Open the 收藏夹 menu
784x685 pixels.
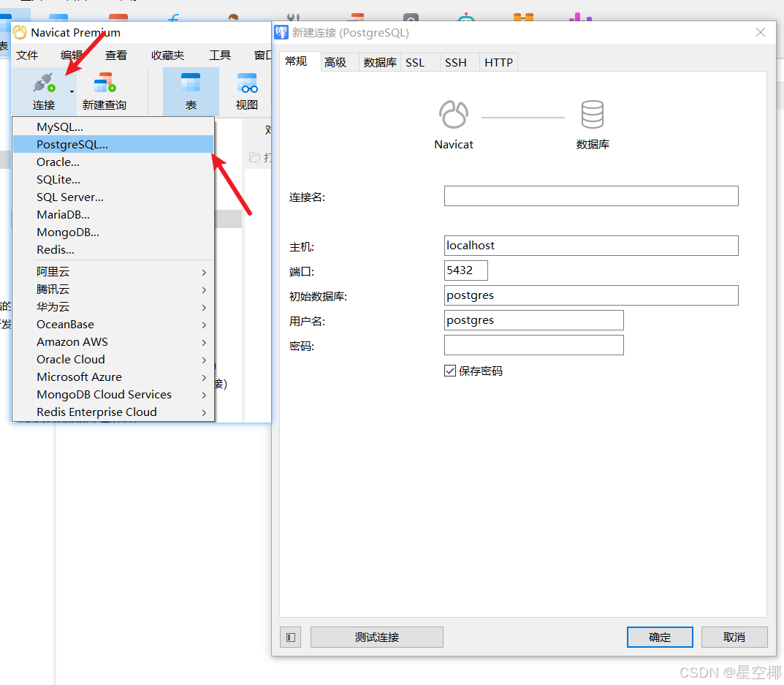pos(167,55)
